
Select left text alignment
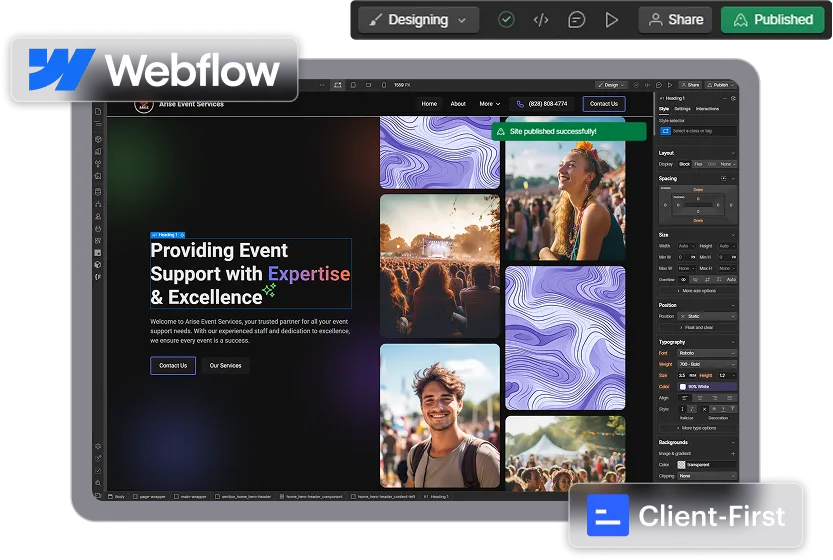pyautogui.click(x=685, y=398)
